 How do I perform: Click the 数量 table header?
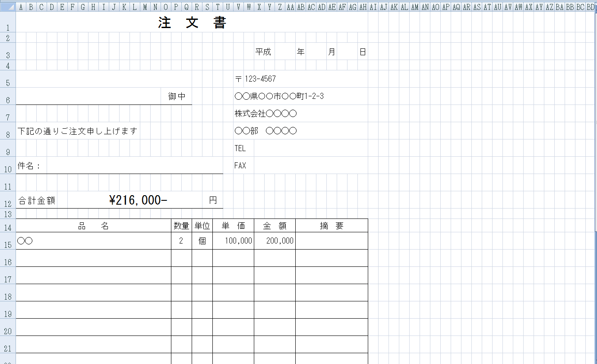(181, 225)
